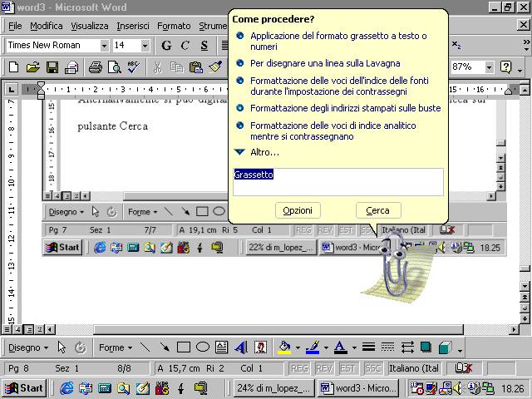Toggle Grassetto bold G button
This screenshot has height=399, width=532.
[x=166, y=45]
